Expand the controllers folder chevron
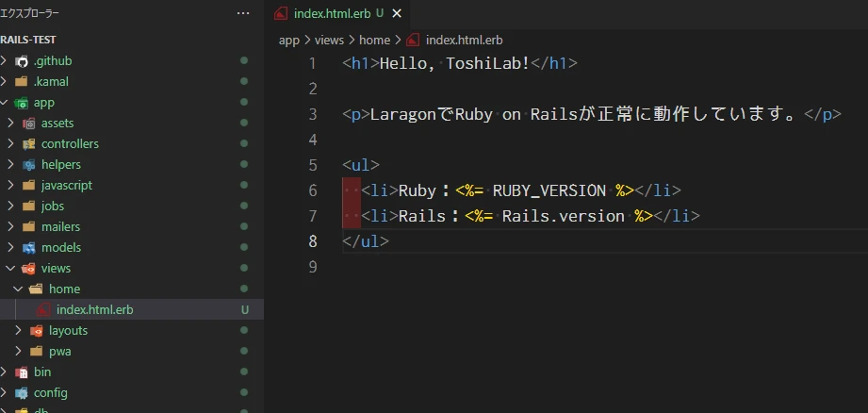 [10, 144]
